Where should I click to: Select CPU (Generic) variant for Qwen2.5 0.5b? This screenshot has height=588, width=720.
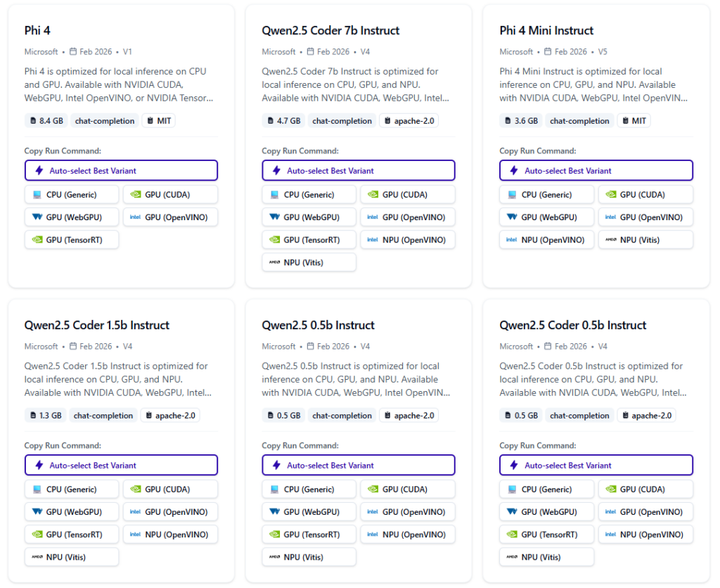click(309, 489)
